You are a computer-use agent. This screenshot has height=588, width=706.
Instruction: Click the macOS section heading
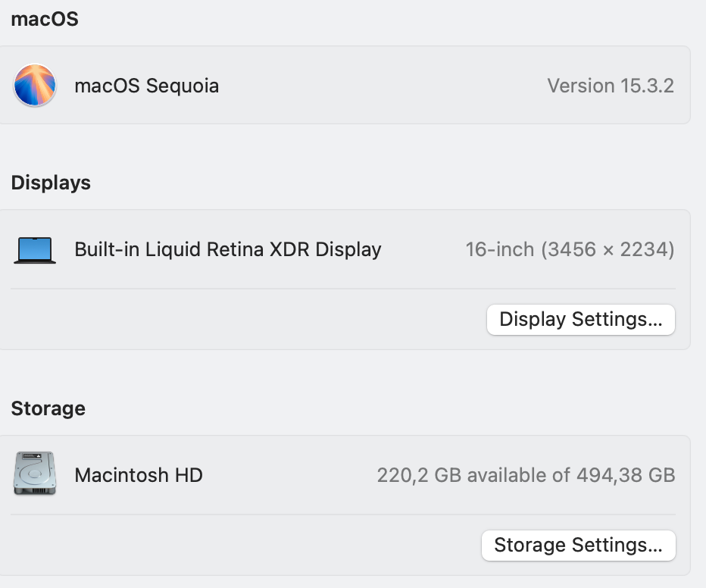click(45, 20)
